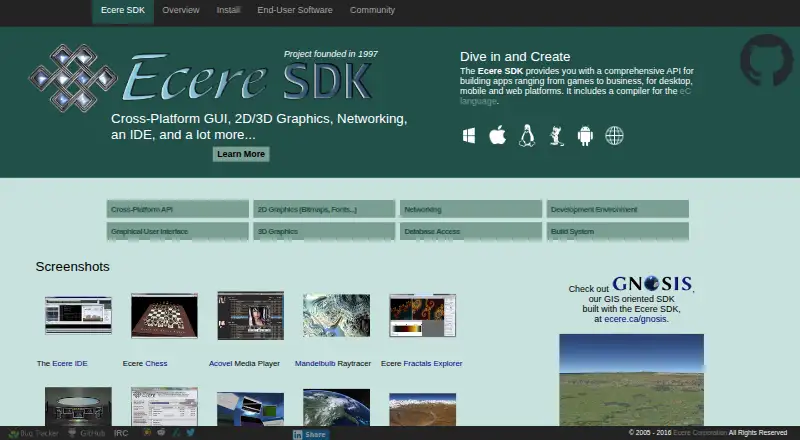Expand the 2D Graphics (Bitmaps, Fonts...) section
800x440 pixels.
point(324,209)
